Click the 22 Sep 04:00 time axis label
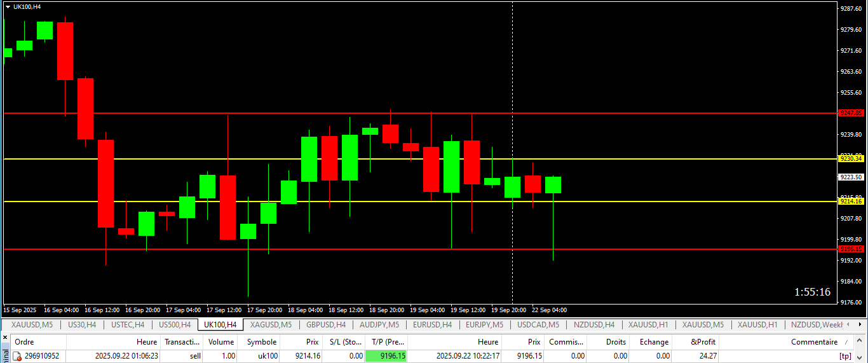The width and height of the screenshot is (868, 363). 549,310
